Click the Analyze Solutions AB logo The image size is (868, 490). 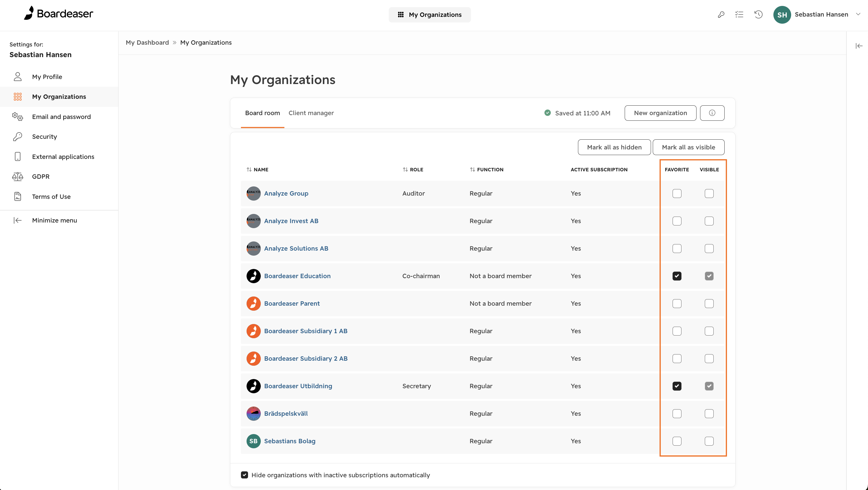point(253,249)
